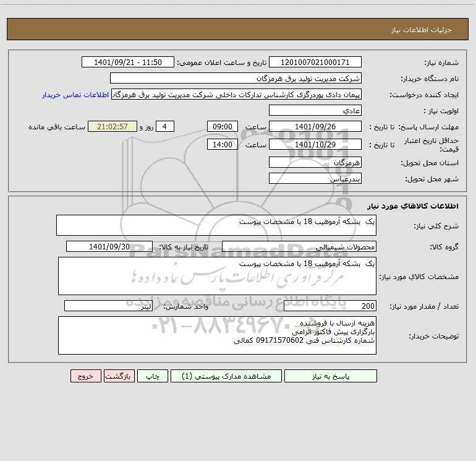
Task: Click price validity date 1401/10/29
Action: point(315,144)
